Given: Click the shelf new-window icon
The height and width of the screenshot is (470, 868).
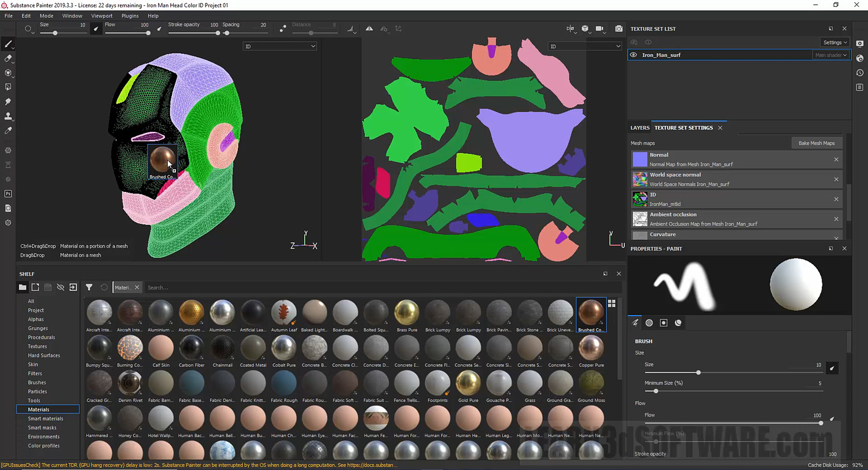Looking at the screenshot, I should point(35,287).
